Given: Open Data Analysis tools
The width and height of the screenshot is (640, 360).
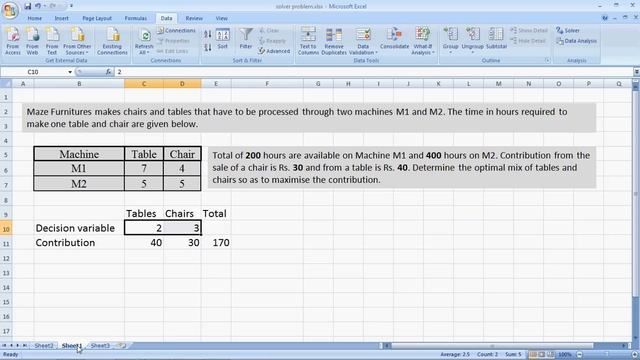Looking at the screenshot, I should pos(576,41).
